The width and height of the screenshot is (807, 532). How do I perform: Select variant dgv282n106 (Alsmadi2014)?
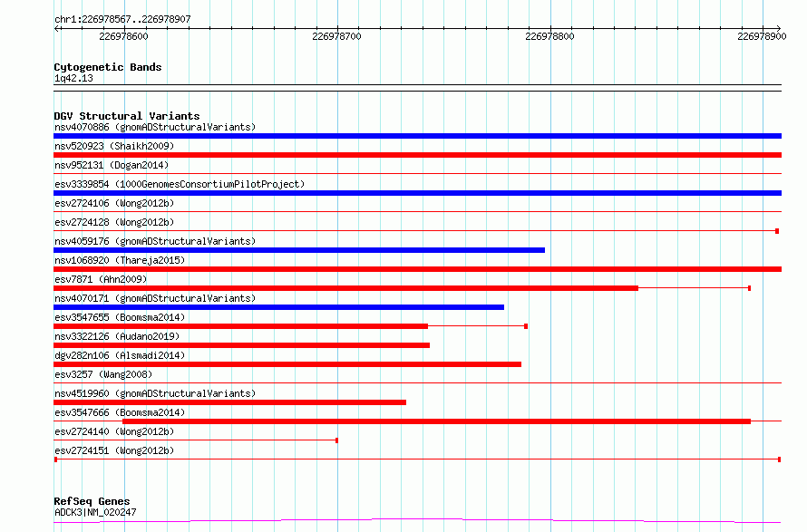click(x=120, y=355)
